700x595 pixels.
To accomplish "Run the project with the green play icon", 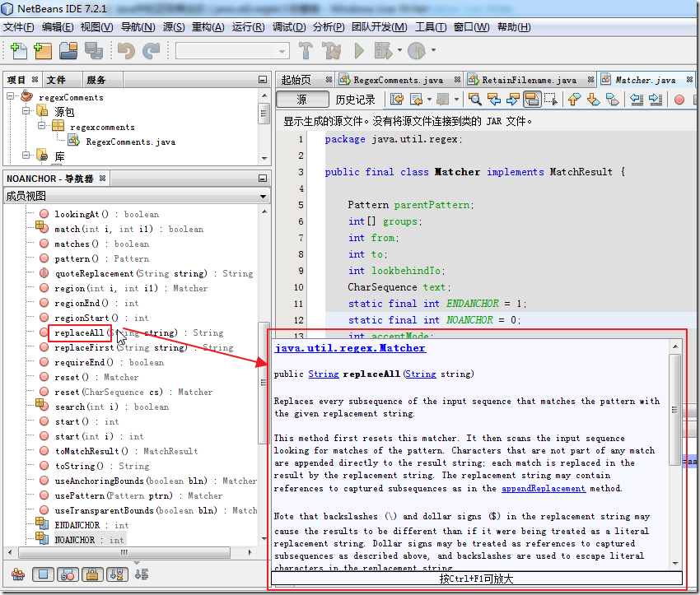I will (x=359, y=51).
